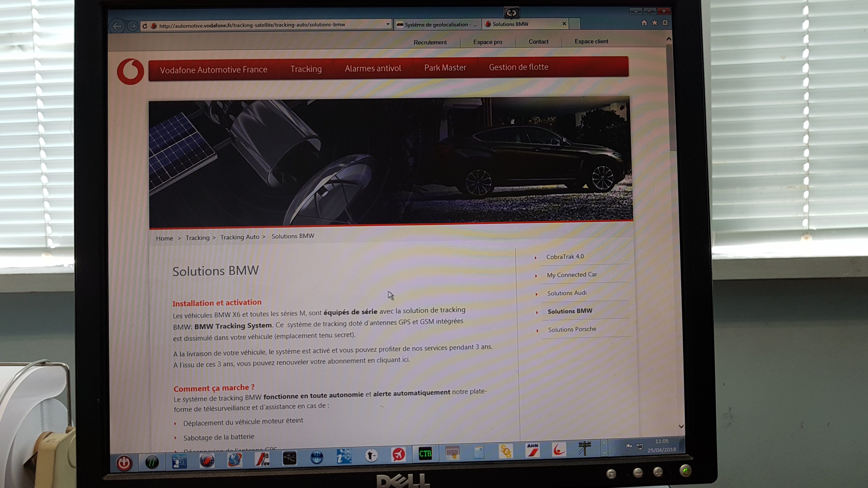Open the Alarmes antivol menu
The width and height of the screenshot is (868, 488).
click(x=373, y=68)
